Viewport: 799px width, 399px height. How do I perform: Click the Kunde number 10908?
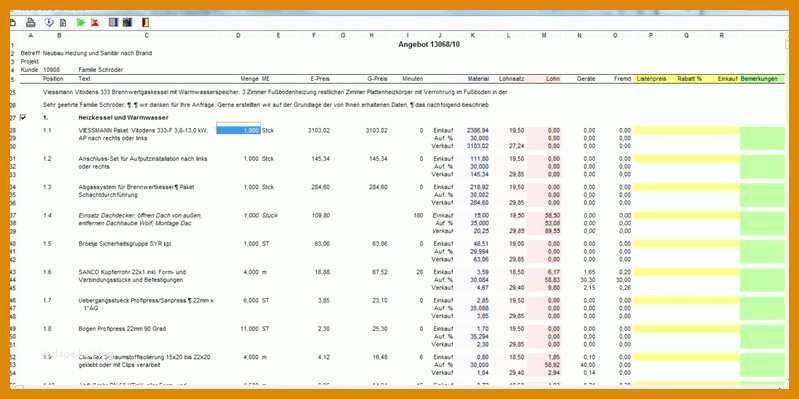[x=51, y=70]
